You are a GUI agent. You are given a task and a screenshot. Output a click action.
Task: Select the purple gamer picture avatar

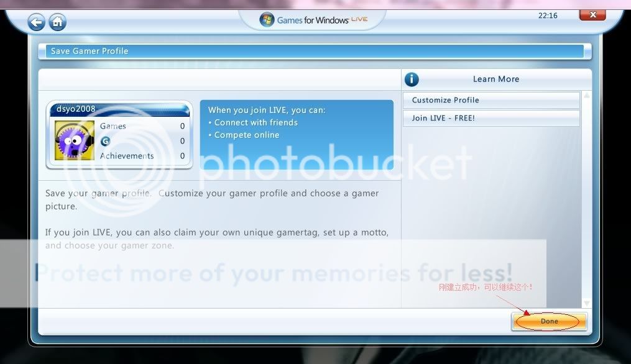click(x=75, y=140)
